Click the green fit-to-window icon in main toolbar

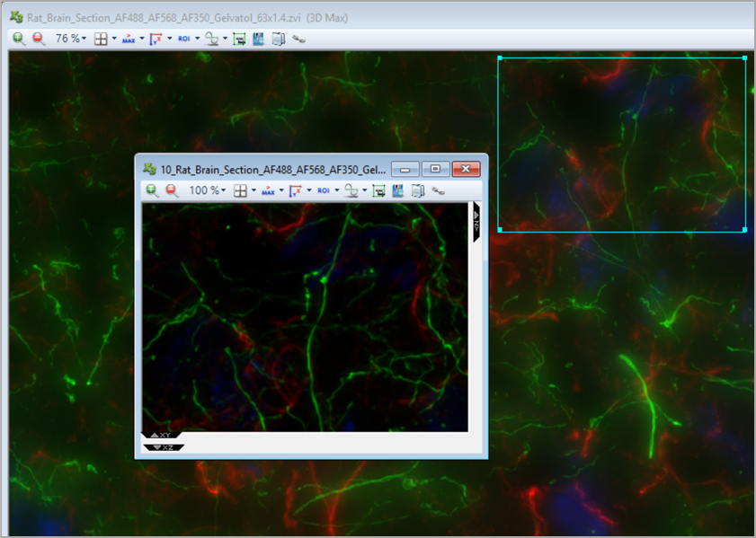239,39
